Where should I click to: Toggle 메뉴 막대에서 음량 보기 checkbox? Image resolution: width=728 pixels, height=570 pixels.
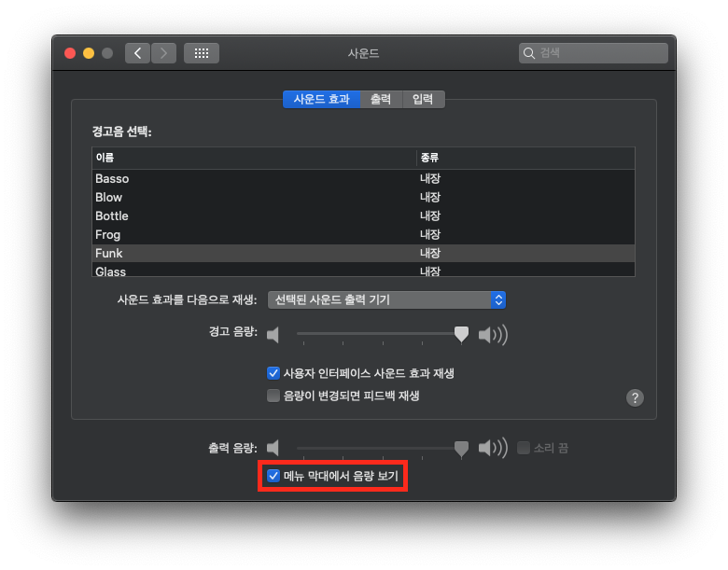point(273,476)
